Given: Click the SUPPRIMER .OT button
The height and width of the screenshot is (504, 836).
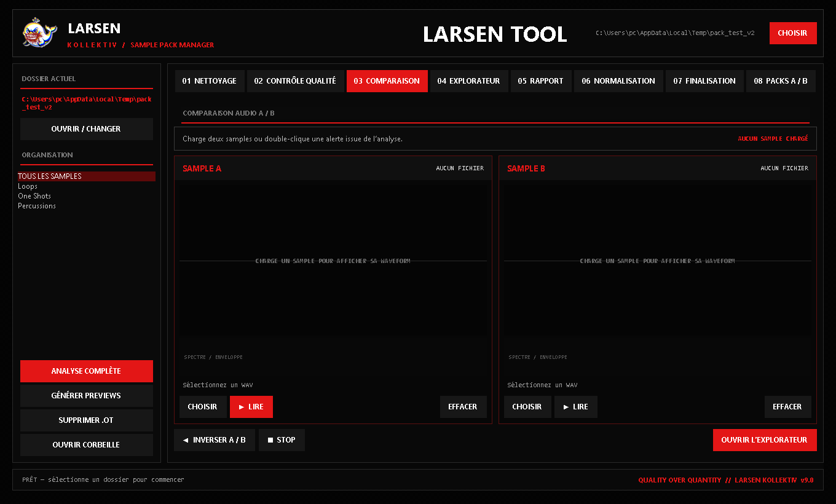Looking at the screenshot, I should pyautogui.click(x=87, y=420).
